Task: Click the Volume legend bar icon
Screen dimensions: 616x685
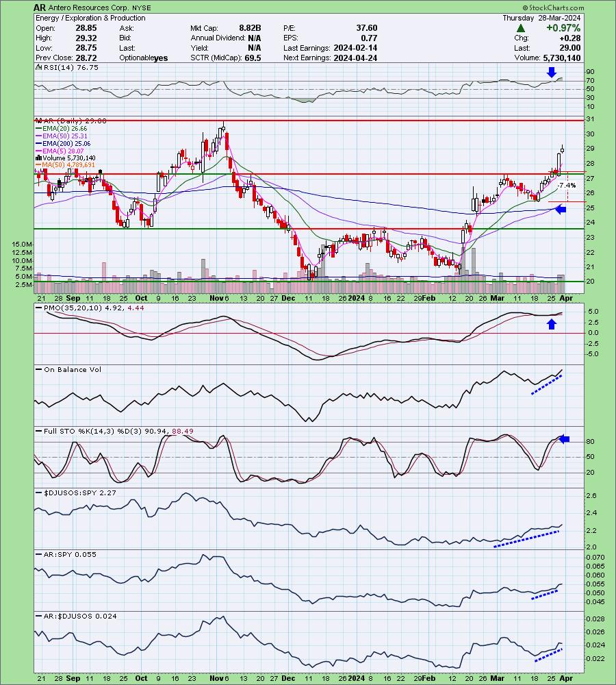Action: coord(38,158)
